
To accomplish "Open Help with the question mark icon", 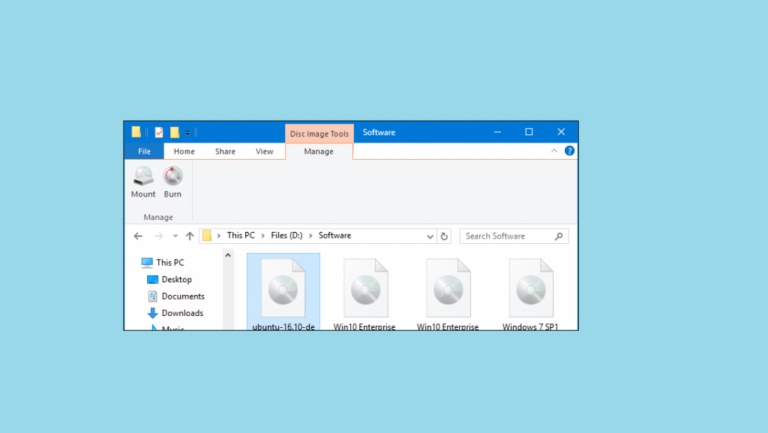I will 569,151.
